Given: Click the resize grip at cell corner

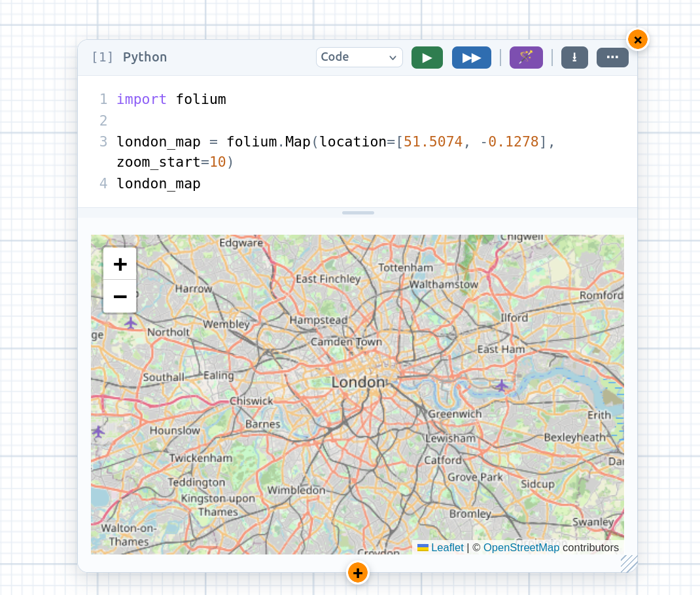Looking at the screenshot, I should tap(629, 564).
